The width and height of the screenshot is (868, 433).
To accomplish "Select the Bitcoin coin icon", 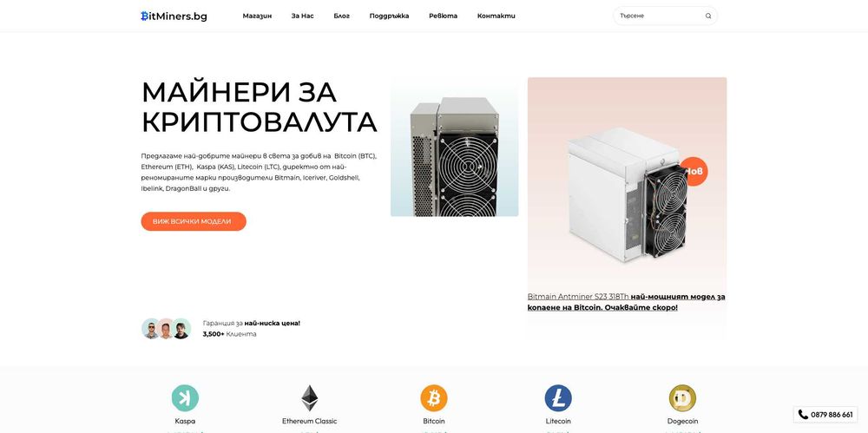I will [434, 398].
